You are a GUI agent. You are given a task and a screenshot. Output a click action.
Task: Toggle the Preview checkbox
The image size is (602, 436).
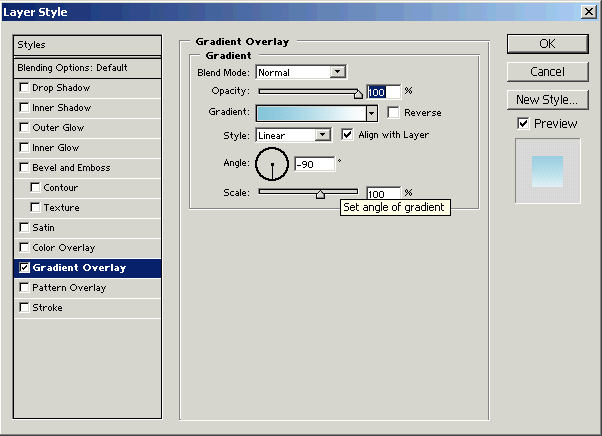523,124
